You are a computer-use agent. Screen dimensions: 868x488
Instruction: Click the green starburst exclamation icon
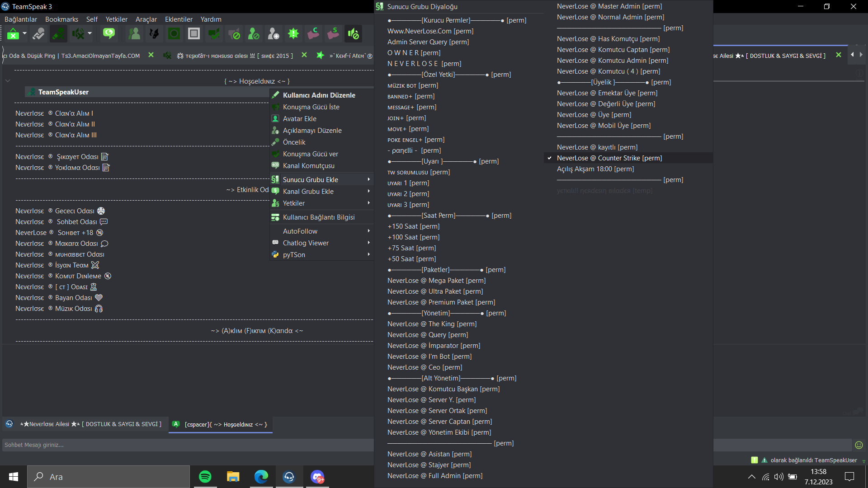293,34
